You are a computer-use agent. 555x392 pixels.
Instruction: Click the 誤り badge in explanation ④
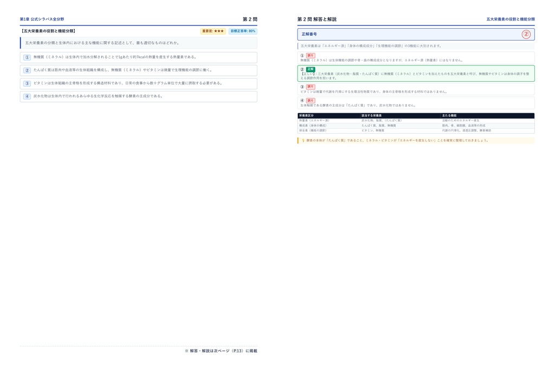tap(311, 100)
